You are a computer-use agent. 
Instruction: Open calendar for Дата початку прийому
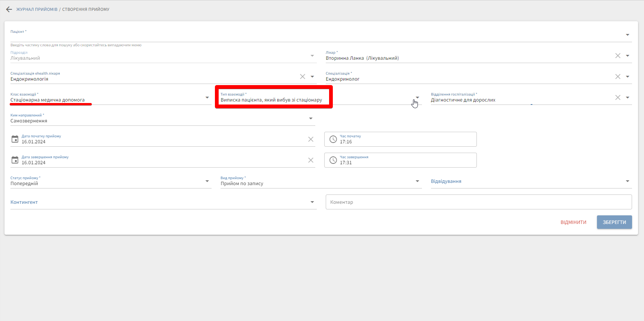(x=15, y=139)
